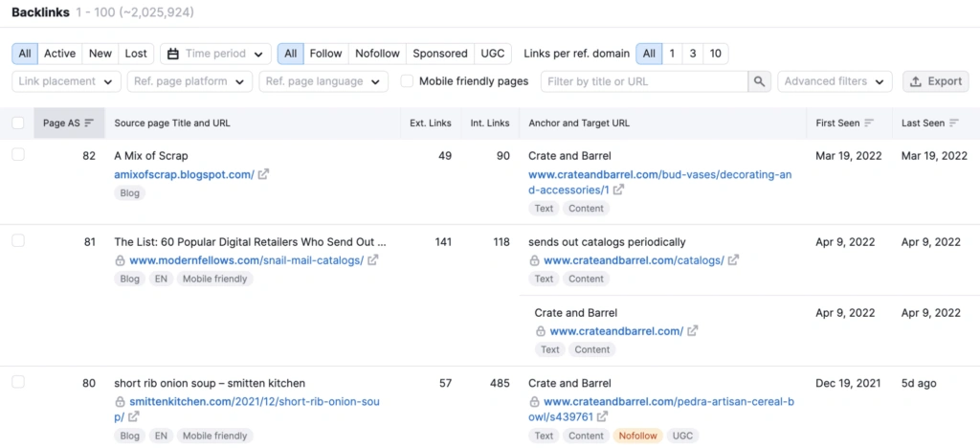Click the Export button
Screen dimensions: 980x448
point(935,81)
